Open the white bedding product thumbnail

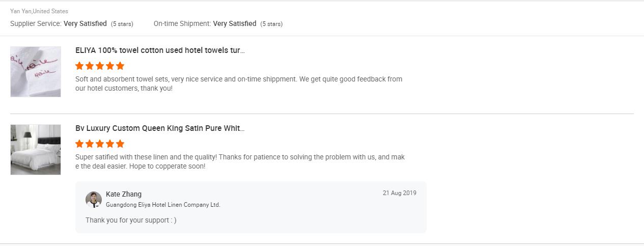coord(36,150)
